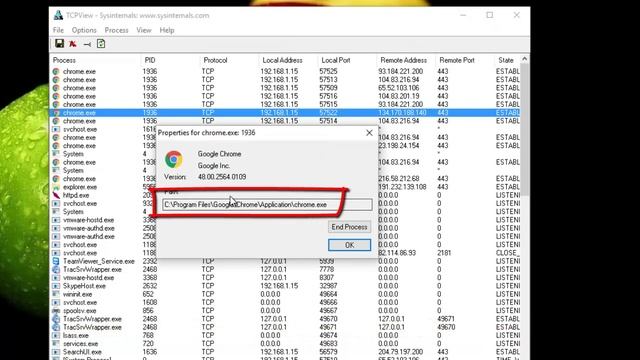Click the chrome.exe icon on the port 57513 row

point(56,80)
